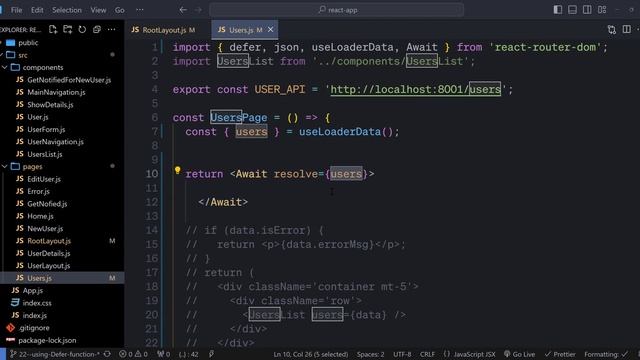Open the overflow menu after Go

tap(140, 10)
